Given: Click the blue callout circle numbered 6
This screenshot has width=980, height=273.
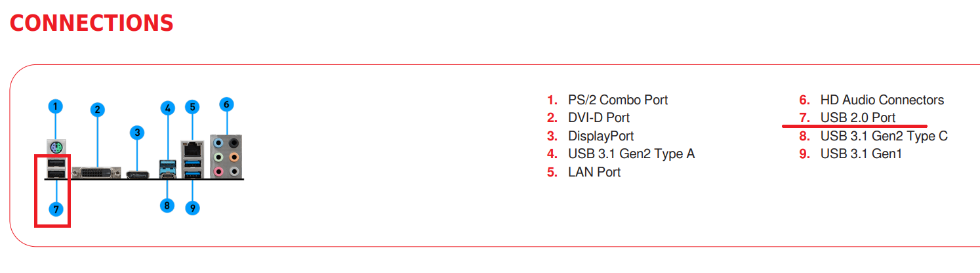Looking at the screenshot, I should click(226, 104).
